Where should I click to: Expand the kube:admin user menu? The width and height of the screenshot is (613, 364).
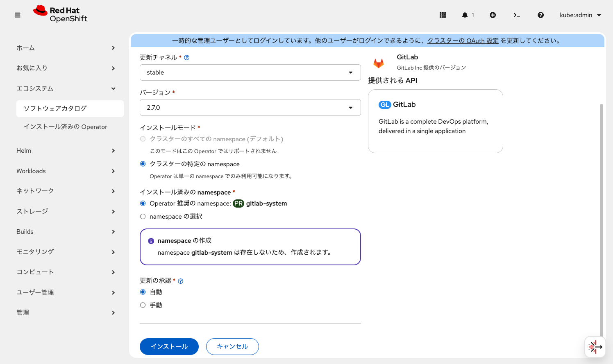(x=580, y=15)
